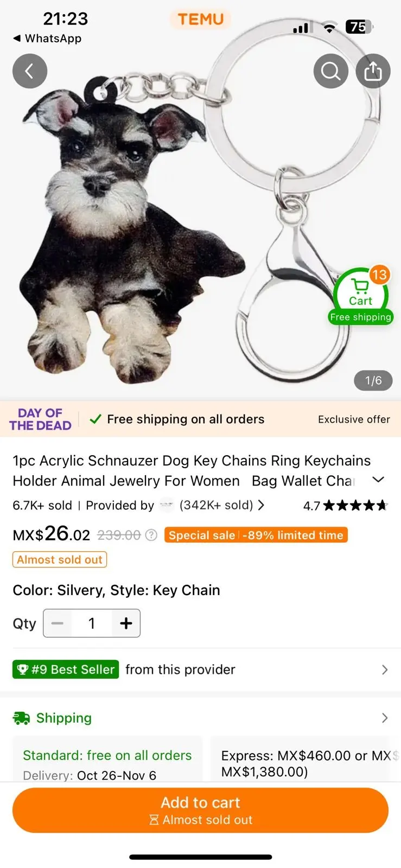
Task: View the 4.7 star rating reviews
Action: (x=345, y=506)
